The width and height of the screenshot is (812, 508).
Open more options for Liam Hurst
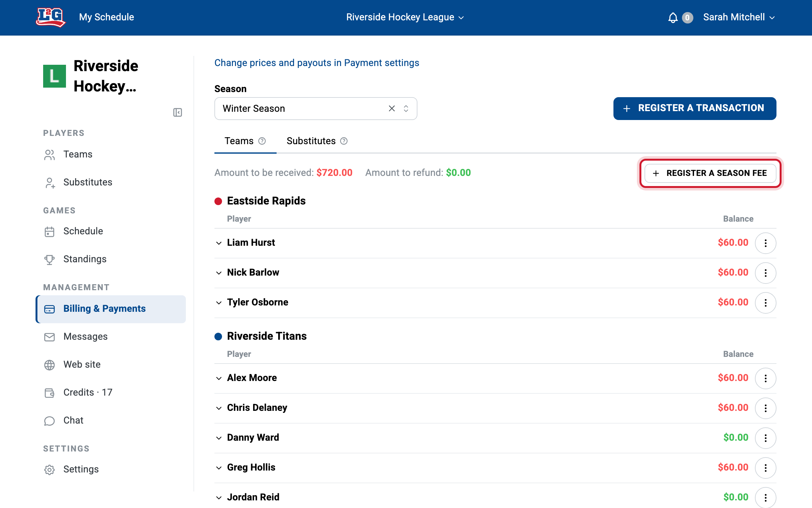(x=765, y=243)
